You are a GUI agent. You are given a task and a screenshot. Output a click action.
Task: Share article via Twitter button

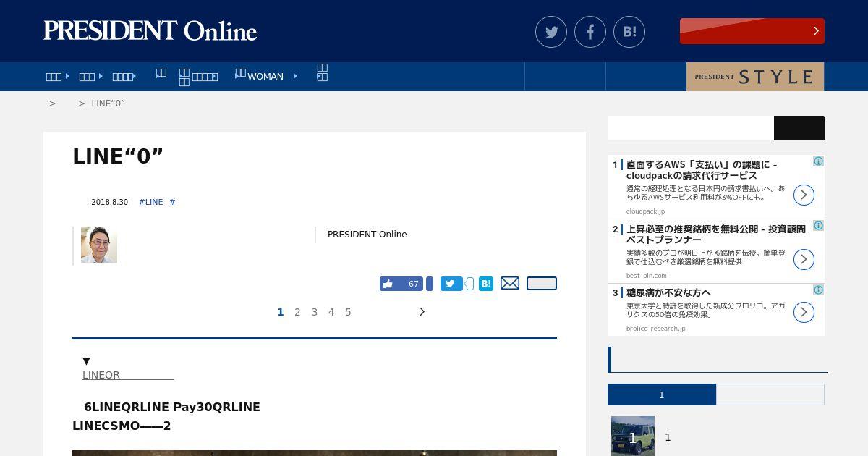pyautogui.click(x=451, y=284)
